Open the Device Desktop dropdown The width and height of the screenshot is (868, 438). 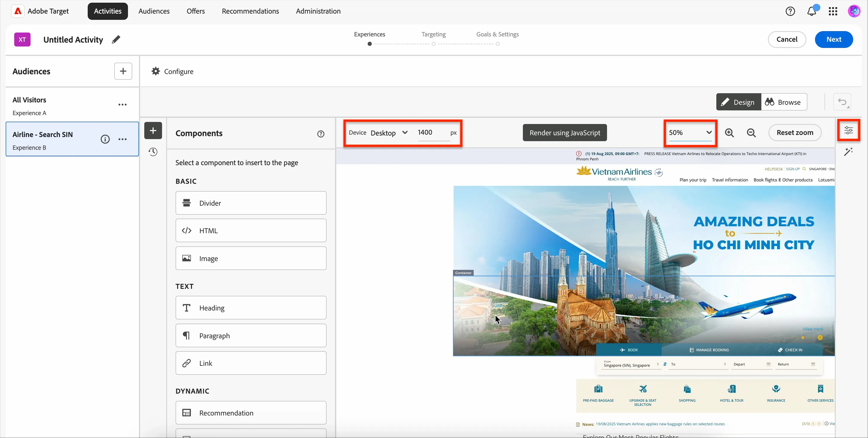pyautogui.click(x=389, y=133)
